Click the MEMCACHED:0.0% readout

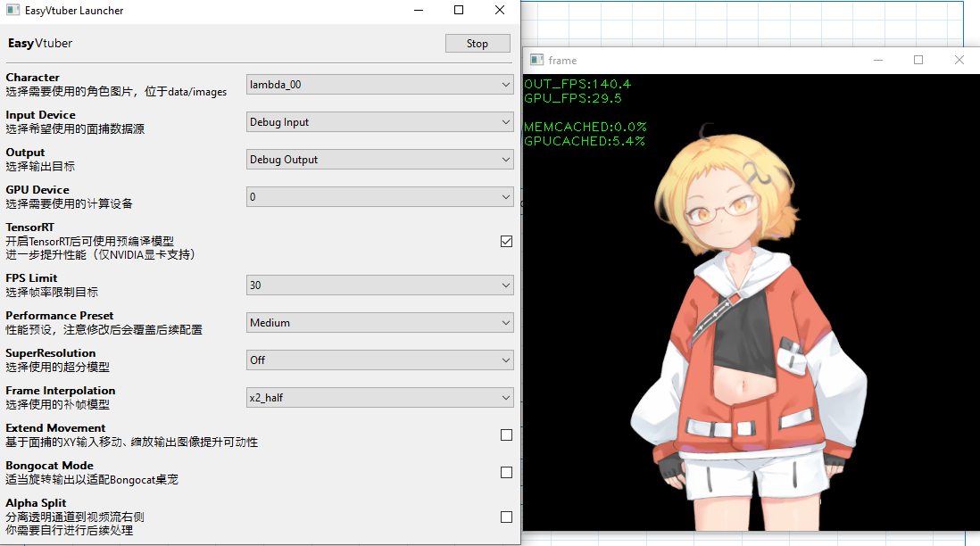point(586,127)
